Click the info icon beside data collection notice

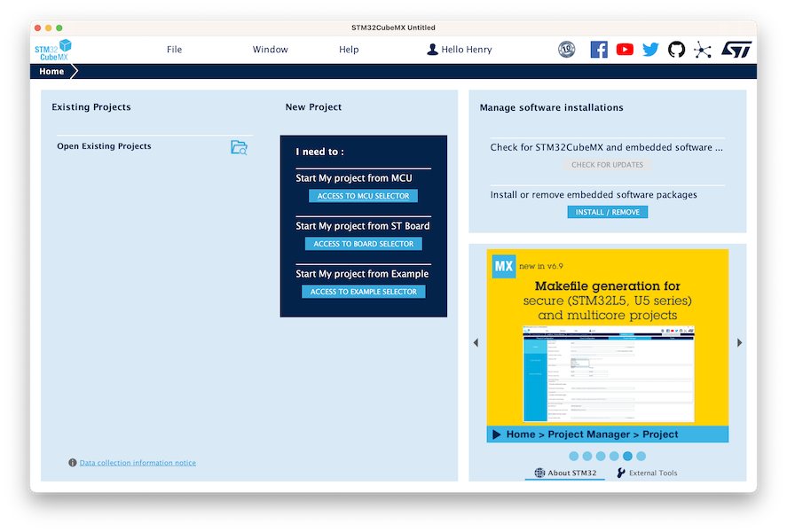click(x=72, y=463)
